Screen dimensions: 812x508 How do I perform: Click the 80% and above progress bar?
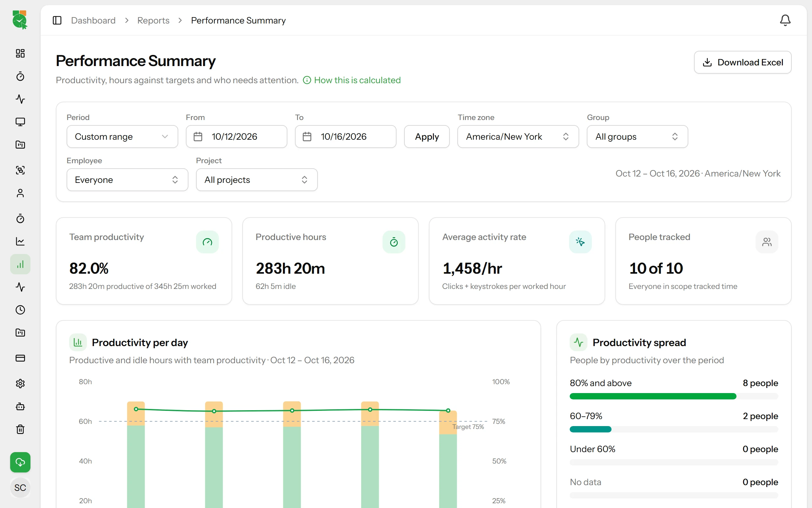(x=674, y=397)
